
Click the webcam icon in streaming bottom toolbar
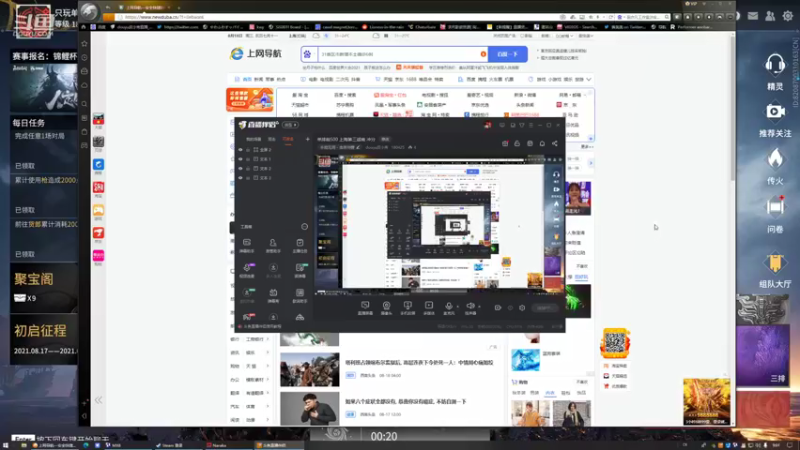pos(386,305)
